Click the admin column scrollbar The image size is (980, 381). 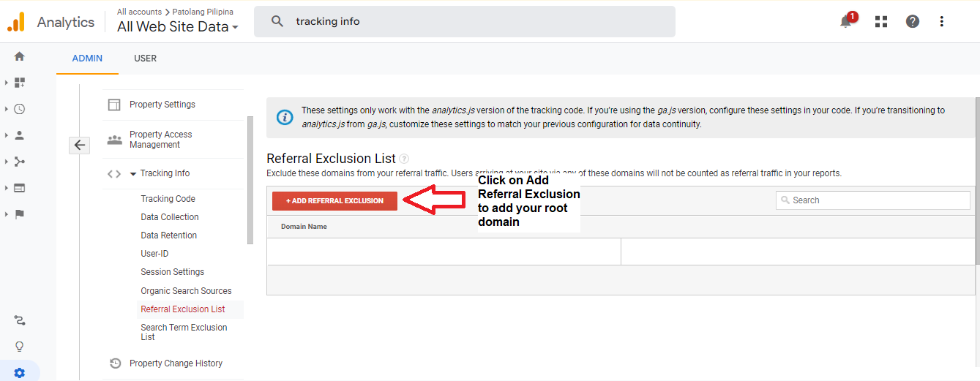click(x=250, y=180)
